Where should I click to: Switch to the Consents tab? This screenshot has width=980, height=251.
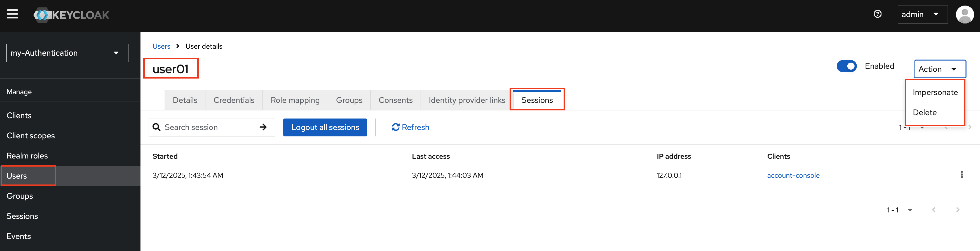(x=395, y=100)
